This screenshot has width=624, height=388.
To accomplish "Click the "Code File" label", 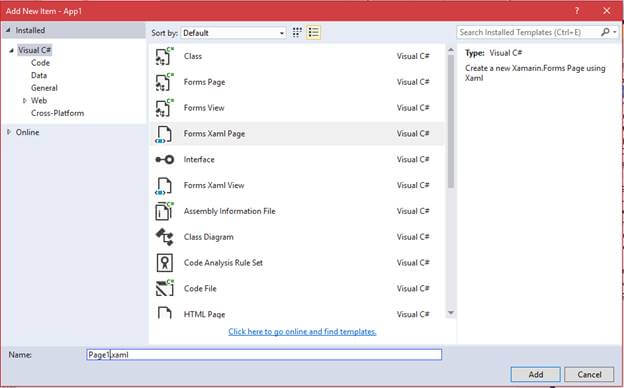I will (200, 289).
